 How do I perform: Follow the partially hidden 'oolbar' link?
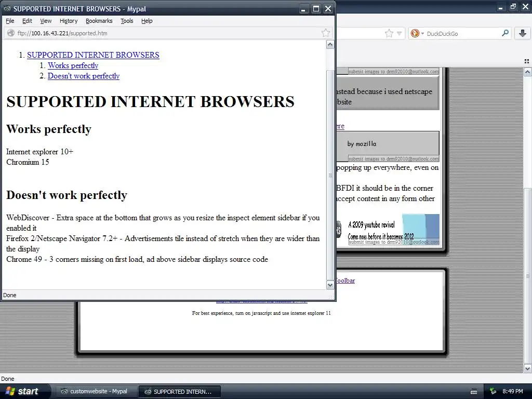pyautogui.click(x=345, y=281)
